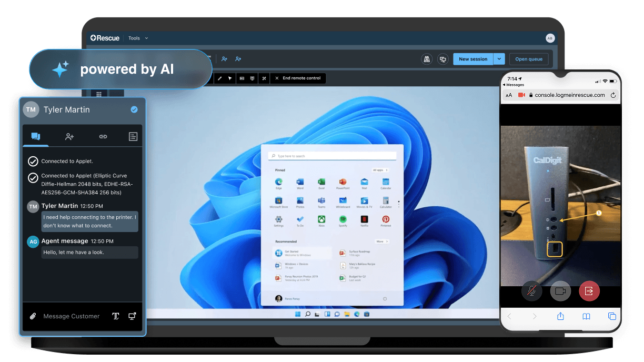Click the Message Customer input field
Image resolution: width=644 pixels, height=362 pixels.
tap(71, 316)
